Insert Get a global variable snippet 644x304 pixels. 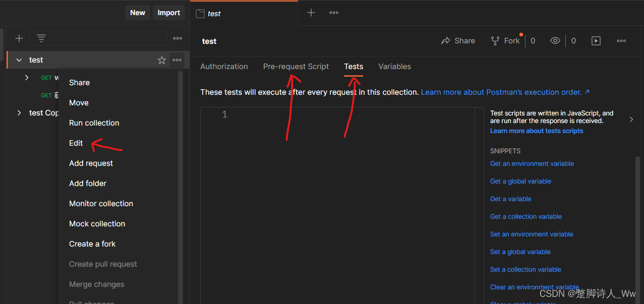520,181
